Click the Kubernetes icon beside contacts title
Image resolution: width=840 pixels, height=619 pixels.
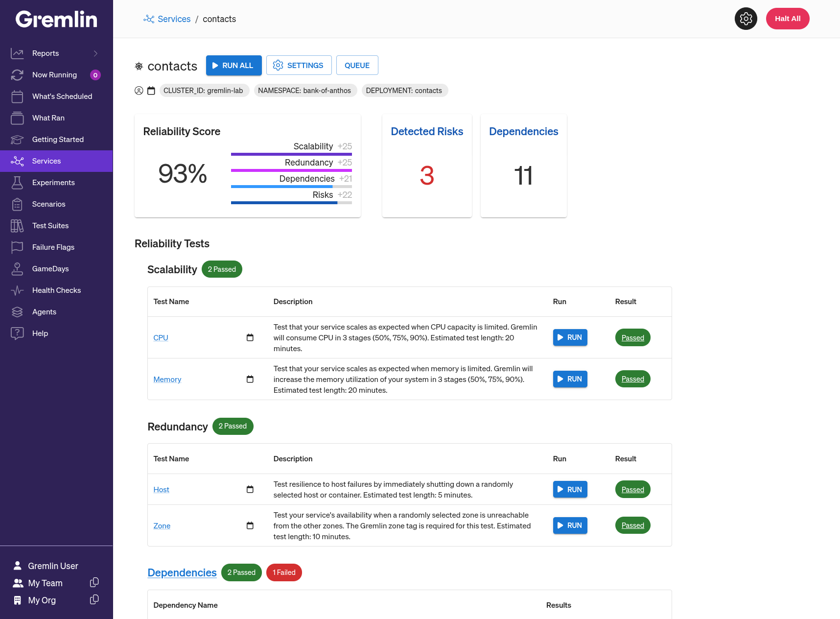(x=139, y=66)
